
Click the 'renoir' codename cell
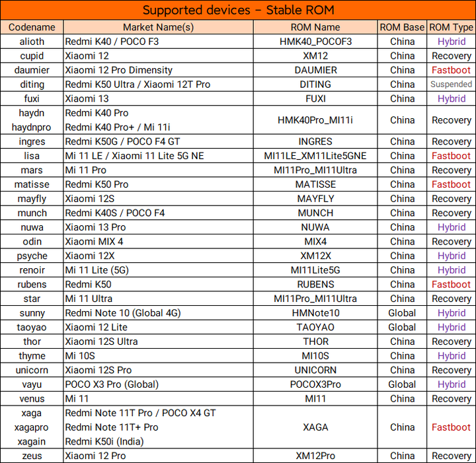pos(32,270)
